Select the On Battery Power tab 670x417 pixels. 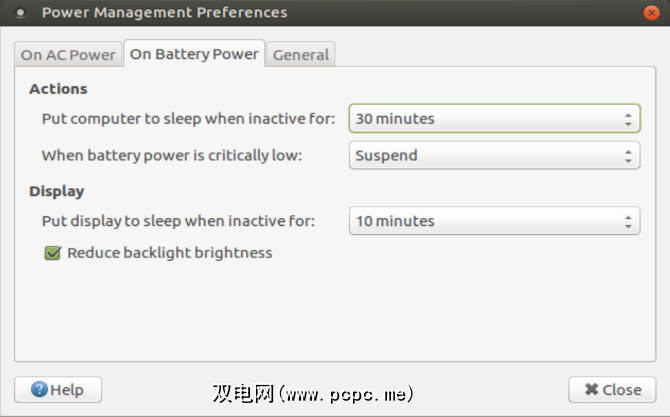click(194, 54)
